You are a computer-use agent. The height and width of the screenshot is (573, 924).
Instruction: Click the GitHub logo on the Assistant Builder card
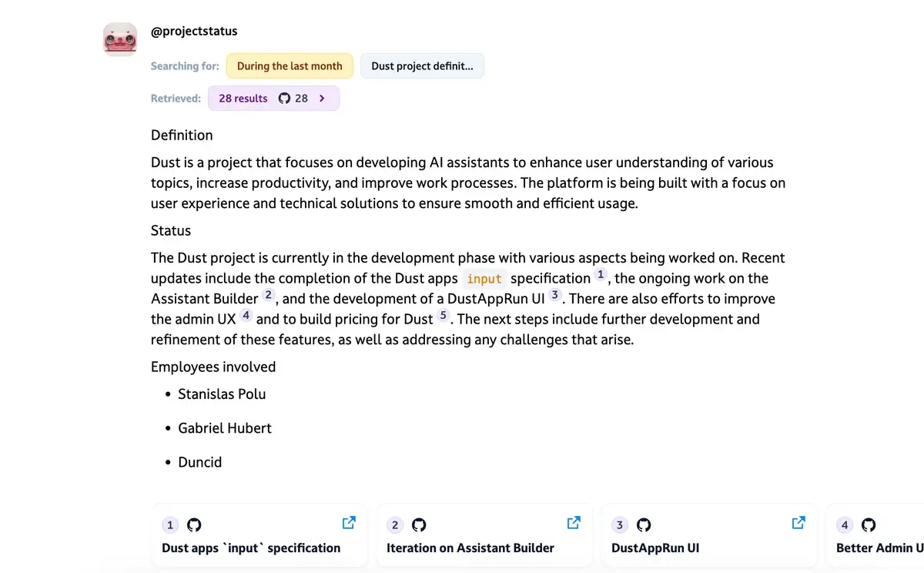pos(419,524)
